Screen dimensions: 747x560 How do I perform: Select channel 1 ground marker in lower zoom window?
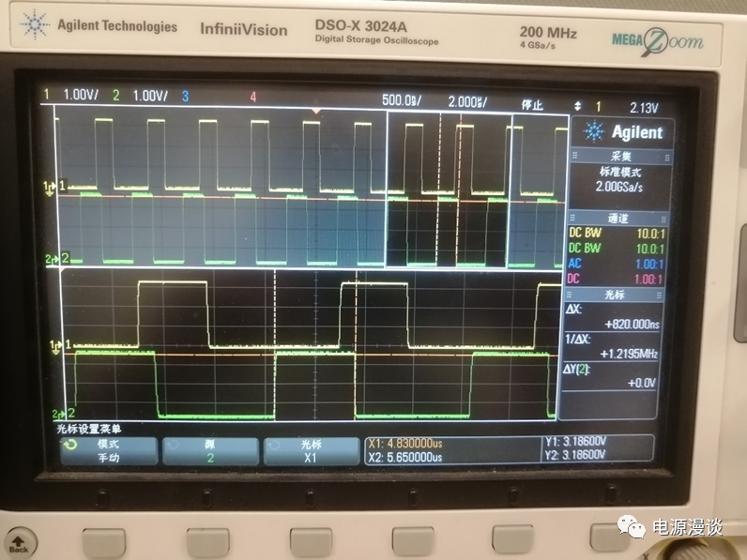56,348
